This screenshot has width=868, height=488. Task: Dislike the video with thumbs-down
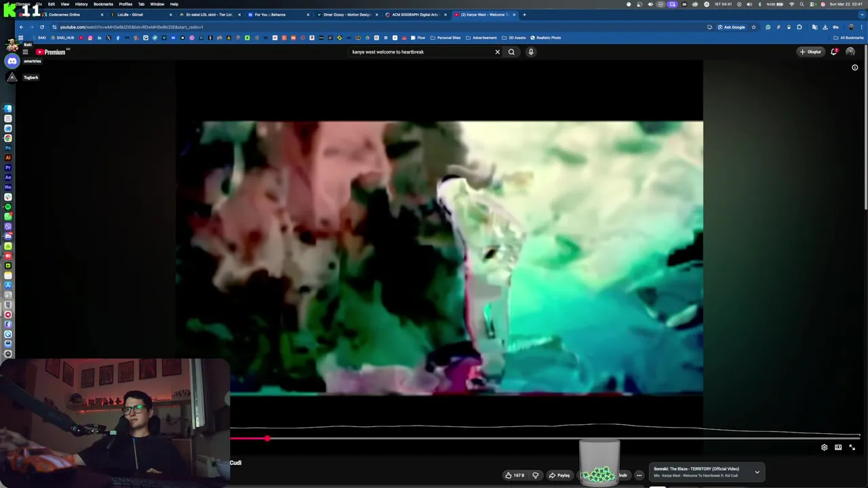[x=535, y=475]
